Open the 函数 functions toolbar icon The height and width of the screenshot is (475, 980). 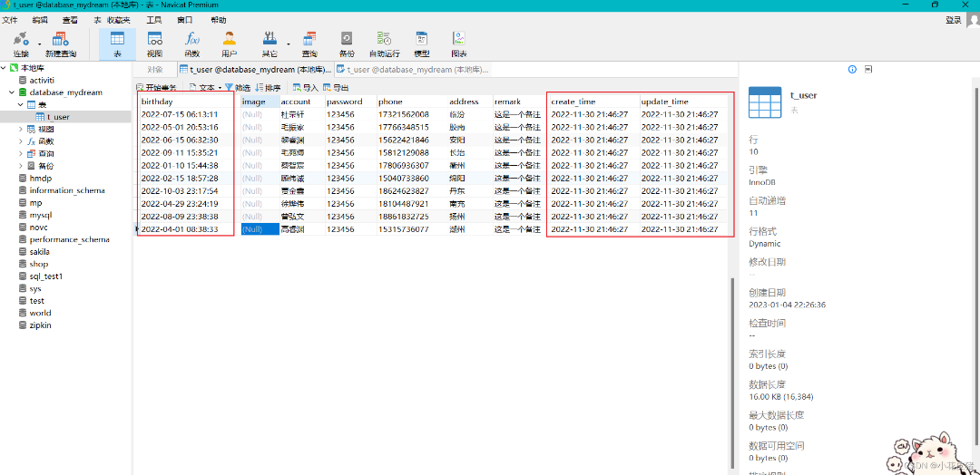(191, 44)
